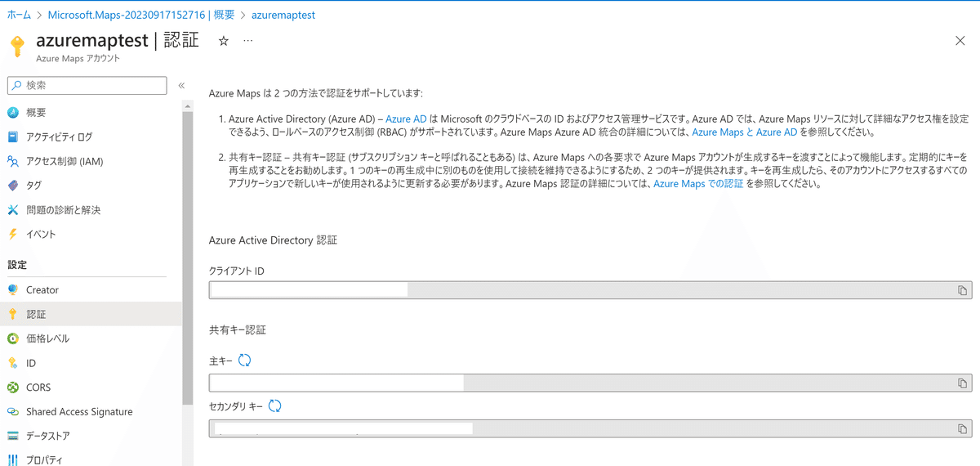Click the 主キー field
This screenshot has width=980, height=466.
pyautogui.click(x=590, y=383)
